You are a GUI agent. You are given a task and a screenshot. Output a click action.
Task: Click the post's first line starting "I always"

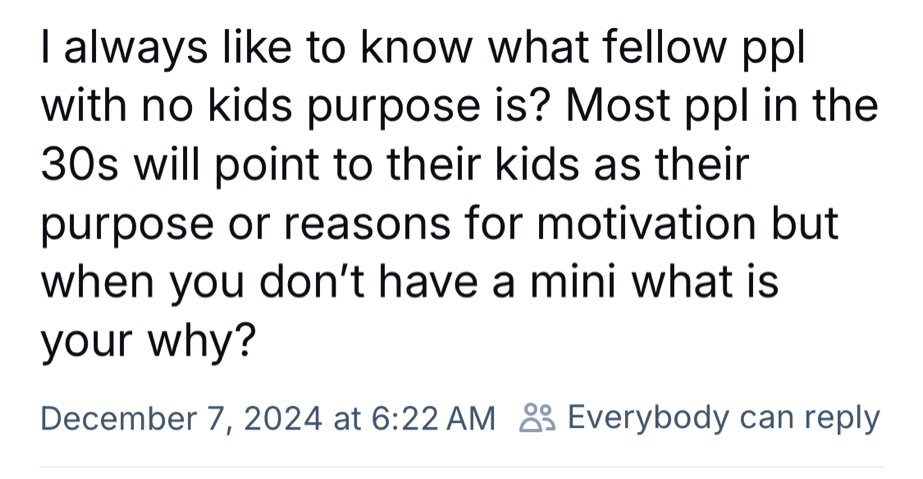(x=422, y=50)
